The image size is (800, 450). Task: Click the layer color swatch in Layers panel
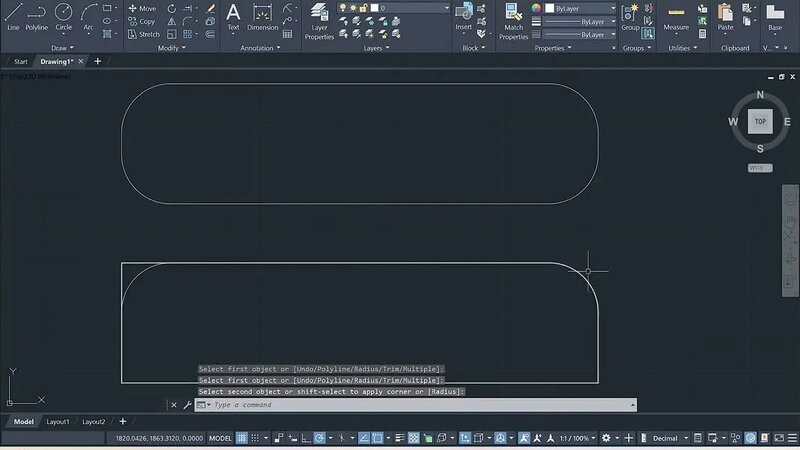click(374, 8)
